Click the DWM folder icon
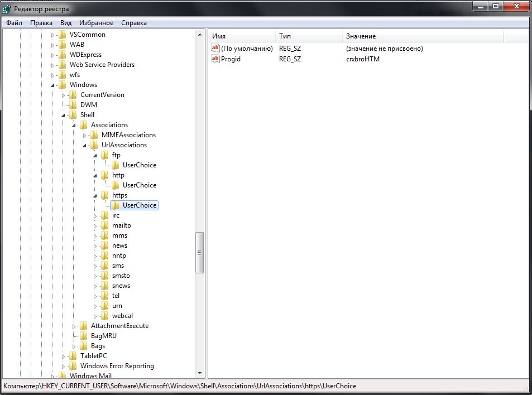 point(73,105)
